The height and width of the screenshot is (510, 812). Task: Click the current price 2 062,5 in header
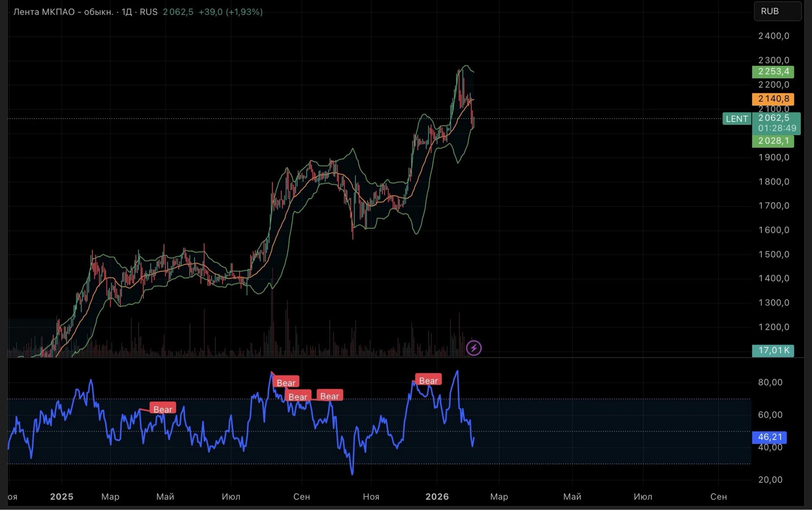(x=178, y=12)
